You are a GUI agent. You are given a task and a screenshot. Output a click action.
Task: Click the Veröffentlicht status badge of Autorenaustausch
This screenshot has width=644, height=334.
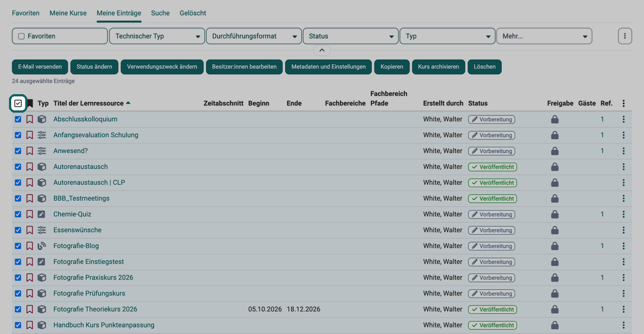point(492,167)
